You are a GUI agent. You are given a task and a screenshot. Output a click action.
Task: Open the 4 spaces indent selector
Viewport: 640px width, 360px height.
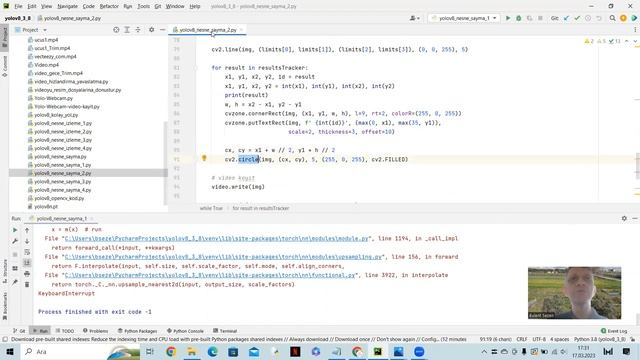coord(559,340)
